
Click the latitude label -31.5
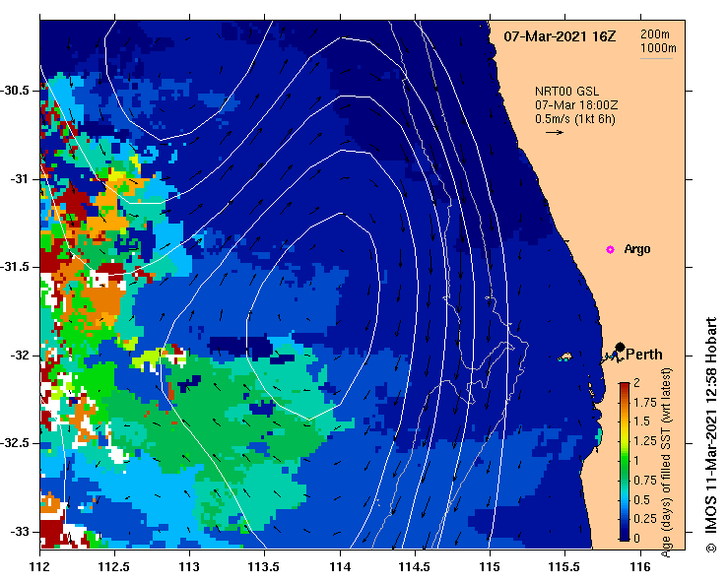[x=17, y=267]
